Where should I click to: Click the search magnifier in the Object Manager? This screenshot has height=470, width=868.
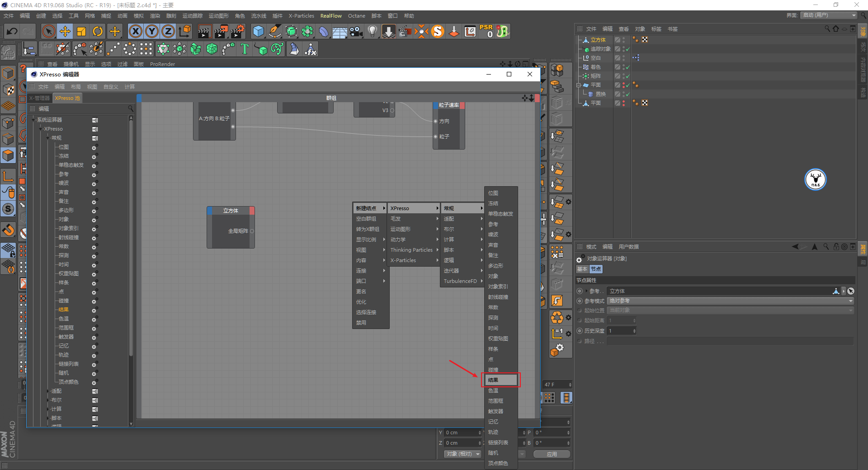point(827,28)
